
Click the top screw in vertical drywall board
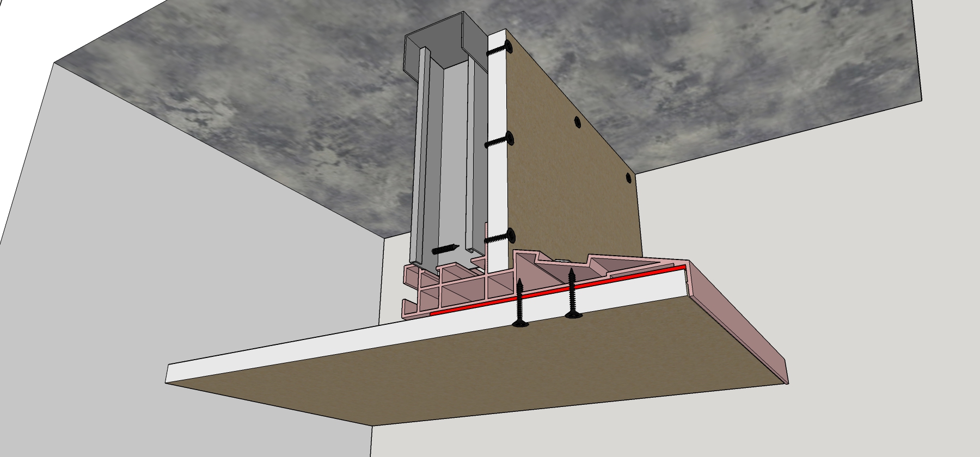pyautogui.click(x=502, y=48)
